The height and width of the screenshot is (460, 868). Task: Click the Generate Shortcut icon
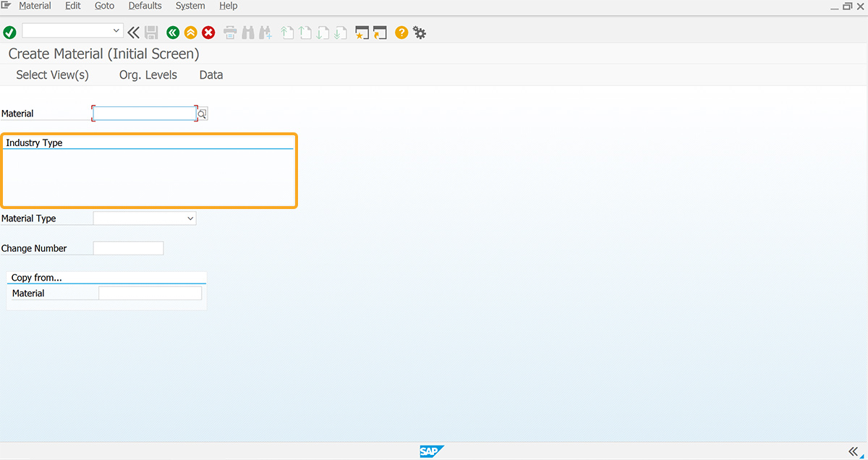click(380, 33)
